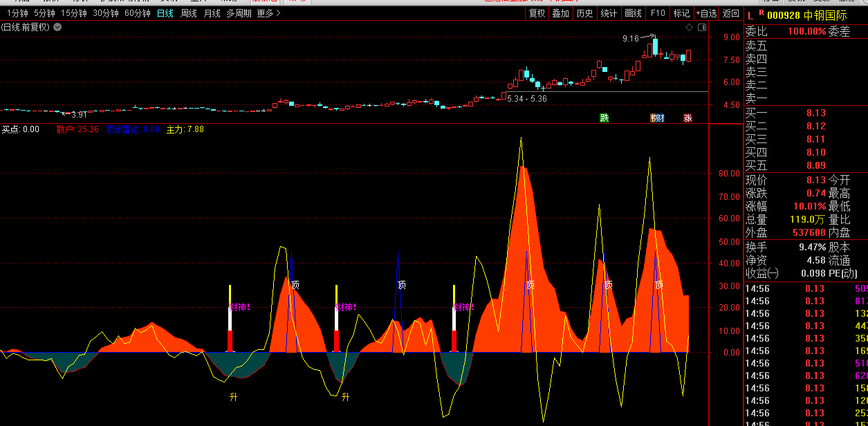
Task: Expand the 日线 前复权 dropdown arrow
Action: tap(57, 27)
